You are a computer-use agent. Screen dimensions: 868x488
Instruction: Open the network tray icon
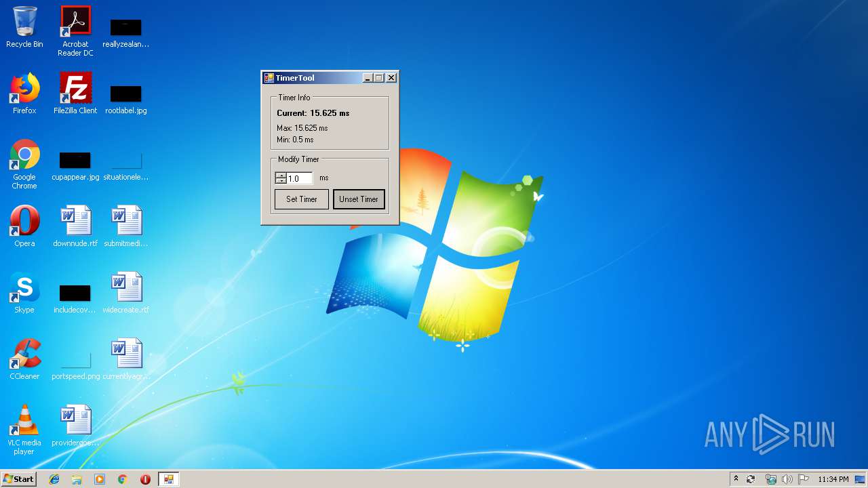770,479
